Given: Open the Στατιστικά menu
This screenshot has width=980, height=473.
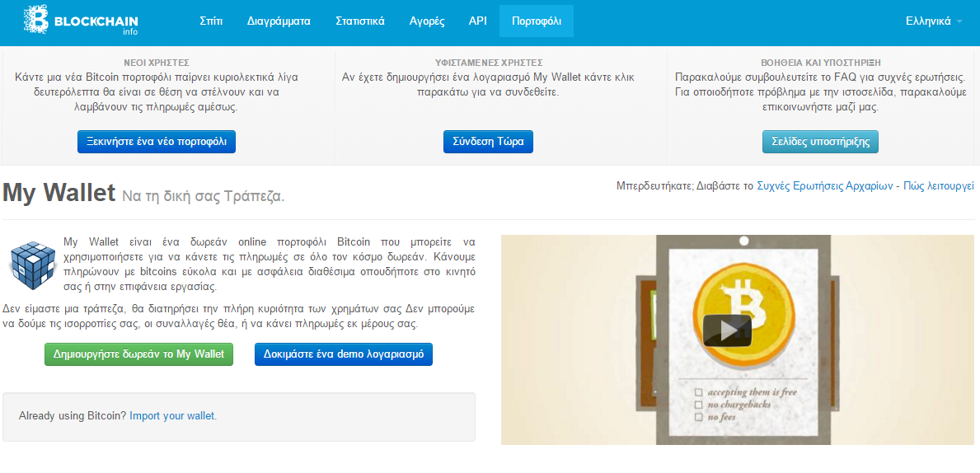Looking at the screenshot, I should click(x=360, y=21).
